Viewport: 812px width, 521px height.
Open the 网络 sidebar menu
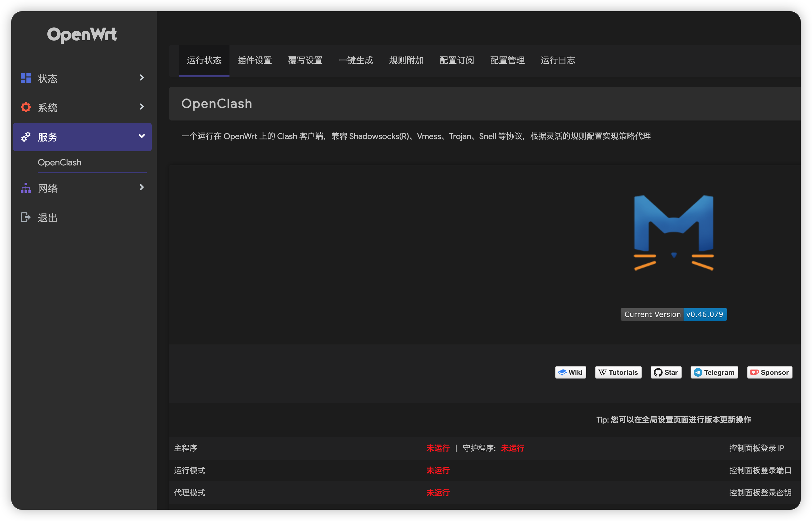point(82,188)
